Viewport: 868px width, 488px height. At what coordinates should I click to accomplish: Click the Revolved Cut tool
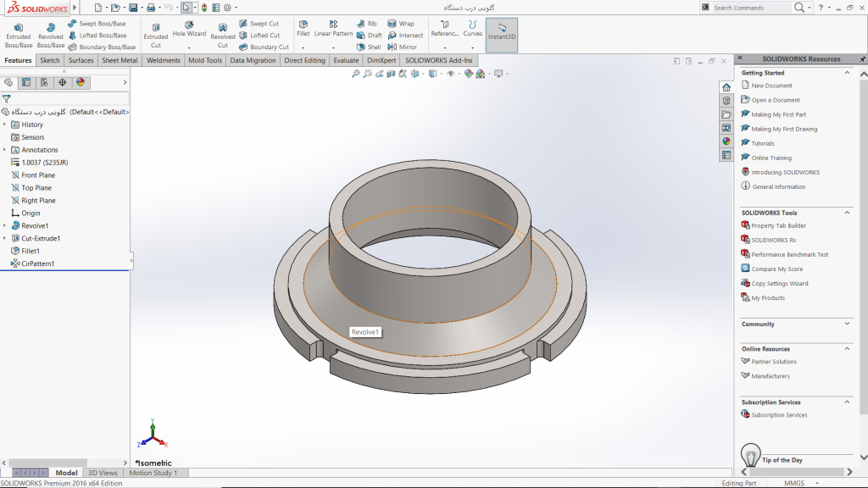tap(223, 35)
